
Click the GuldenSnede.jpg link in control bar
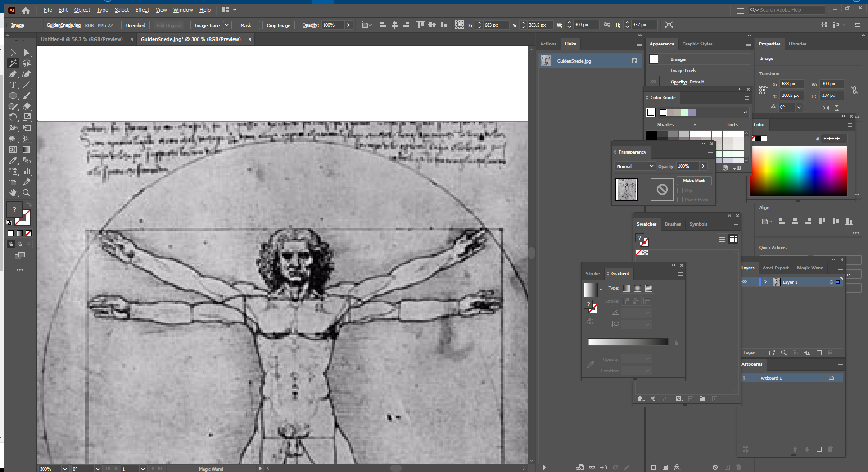coord(63,25)
